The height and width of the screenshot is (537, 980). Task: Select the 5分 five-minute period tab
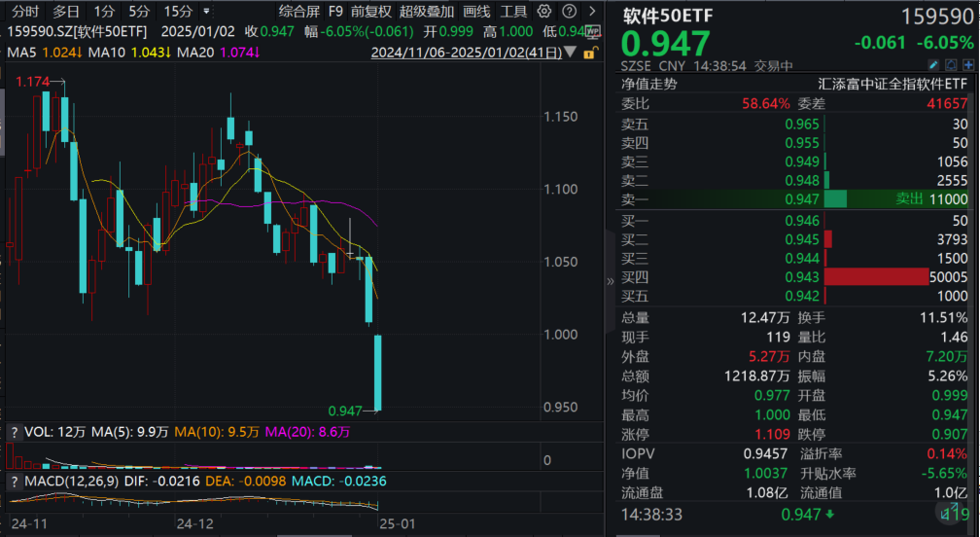(x=139, y=12)
